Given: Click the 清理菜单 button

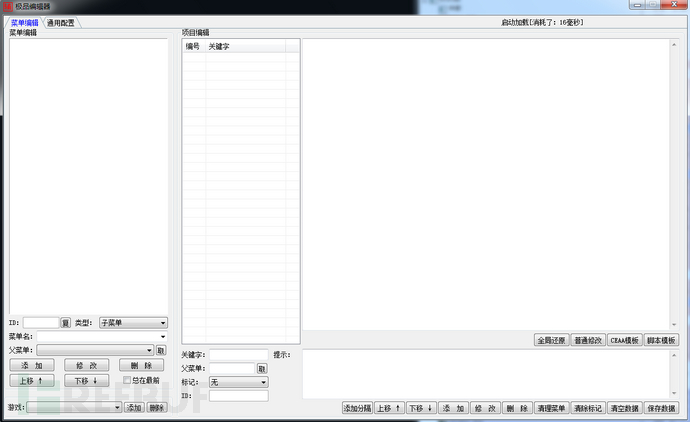Looking at the screenshot, I should pyautogui.click(x=551, y=408).
